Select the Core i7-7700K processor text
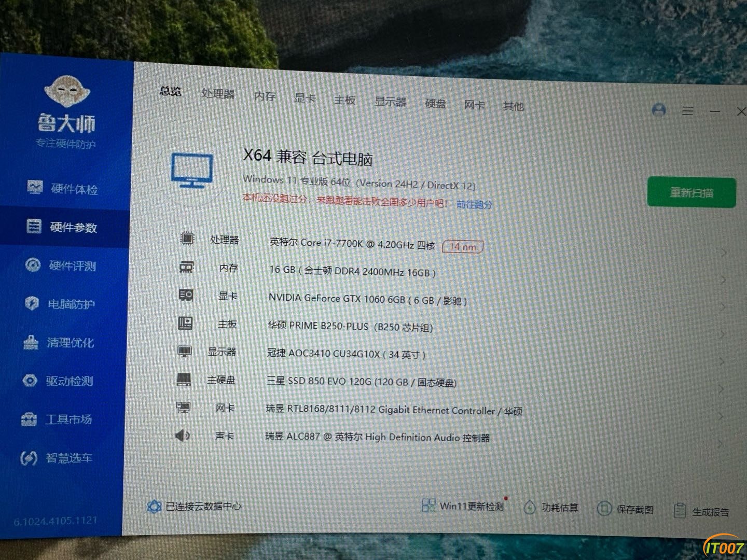Image resolution: width=747 pixels, height=560 pixels. (x=352, y=244)
